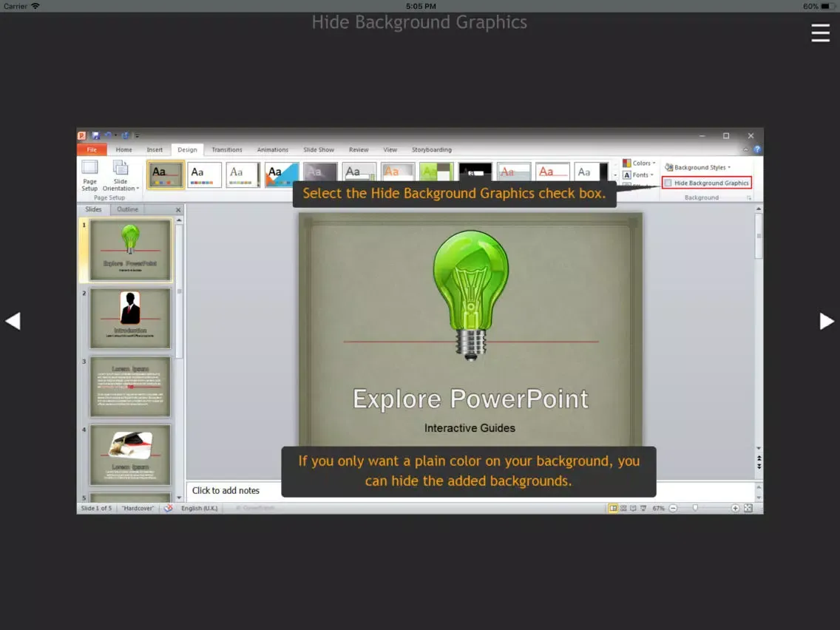840x630 pixels.
Task: Select the highlighted Hardcover theme thumbnail
Action: pos(166,175)
